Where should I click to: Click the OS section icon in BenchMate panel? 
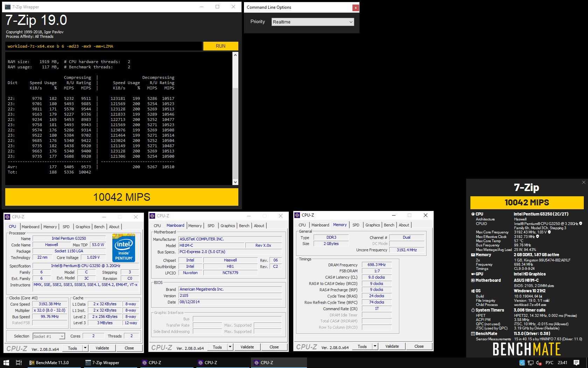473,291
